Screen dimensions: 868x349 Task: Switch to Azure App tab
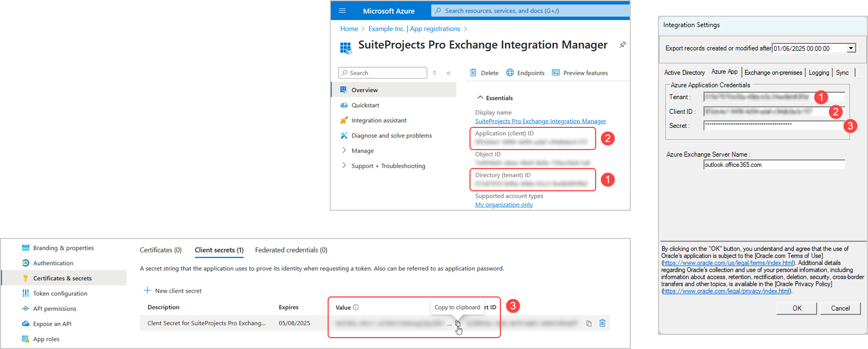[x=725, y=72]
